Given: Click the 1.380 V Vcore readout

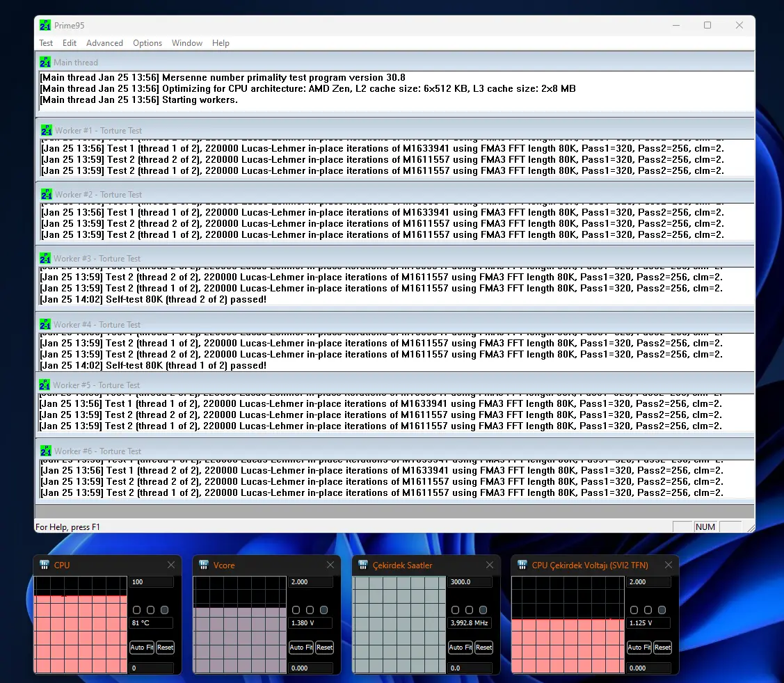Looking at the screenshot, I should tap(310, 623).
